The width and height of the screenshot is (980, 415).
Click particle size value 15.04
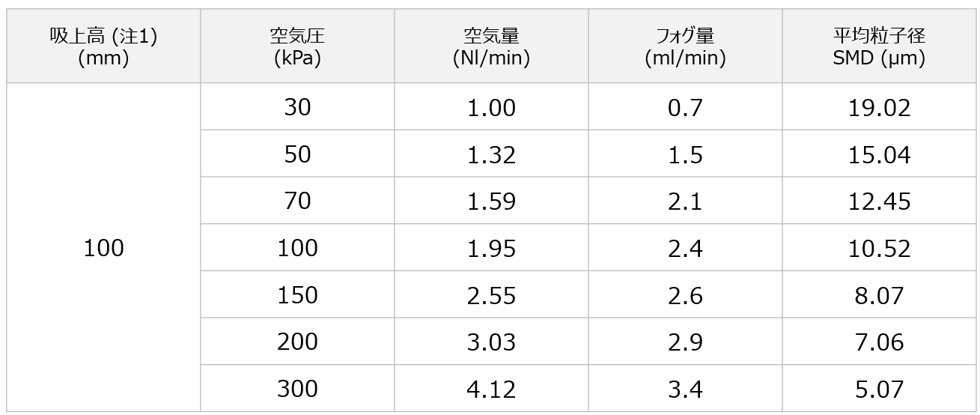click(879, 154)
